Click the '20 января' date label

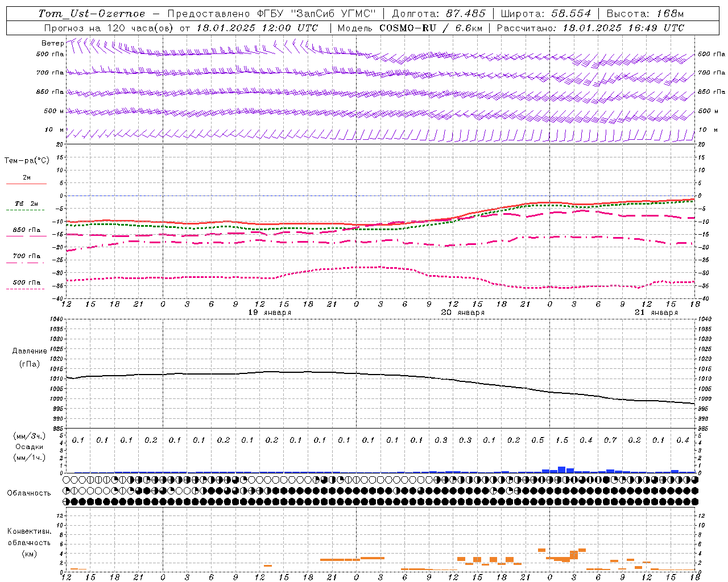[463, 313]
